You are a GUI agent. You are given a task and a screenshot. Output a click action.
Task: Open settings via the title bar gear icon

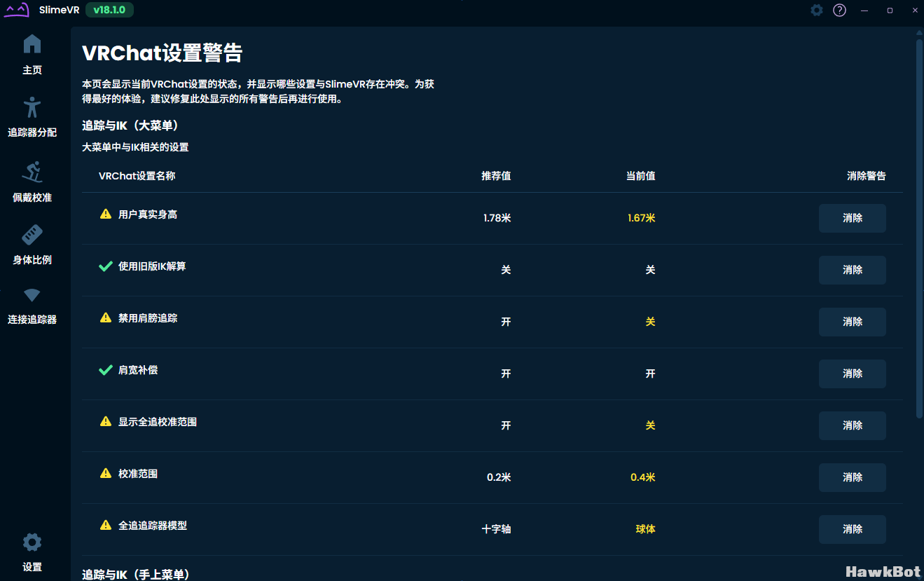tap(817, 10)
